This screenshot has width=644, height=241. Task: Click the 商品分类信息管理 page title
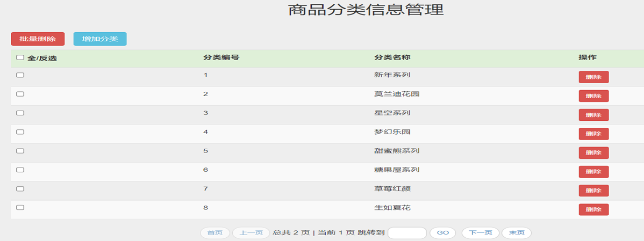coord(366,10)
